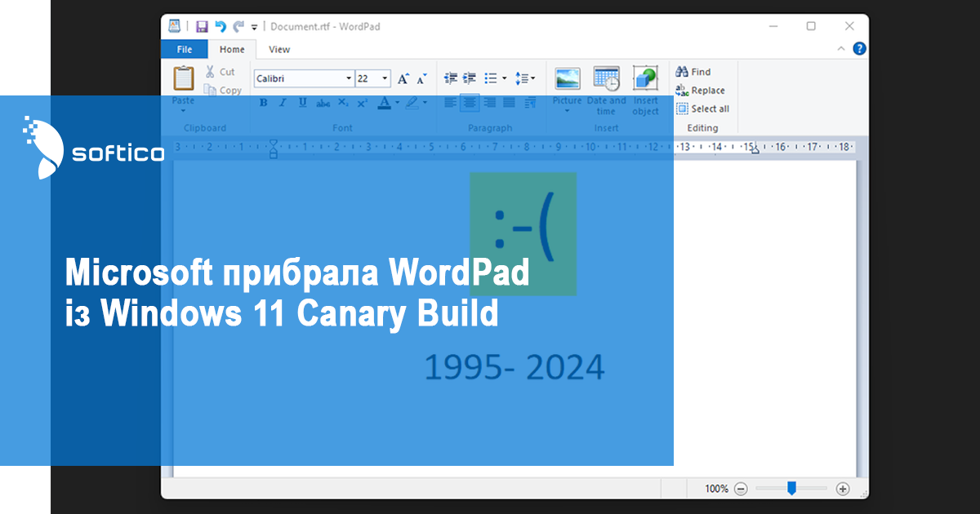Click the zoom out minus button
Image resolution: width=980 pixels, height=514 pixels.
(741, 489)
